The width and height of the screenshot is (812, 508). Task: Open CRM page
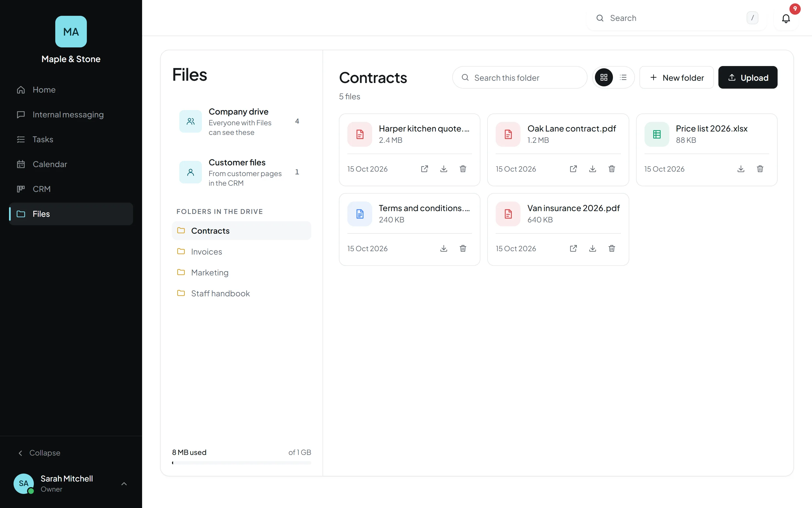click(71, 189)
